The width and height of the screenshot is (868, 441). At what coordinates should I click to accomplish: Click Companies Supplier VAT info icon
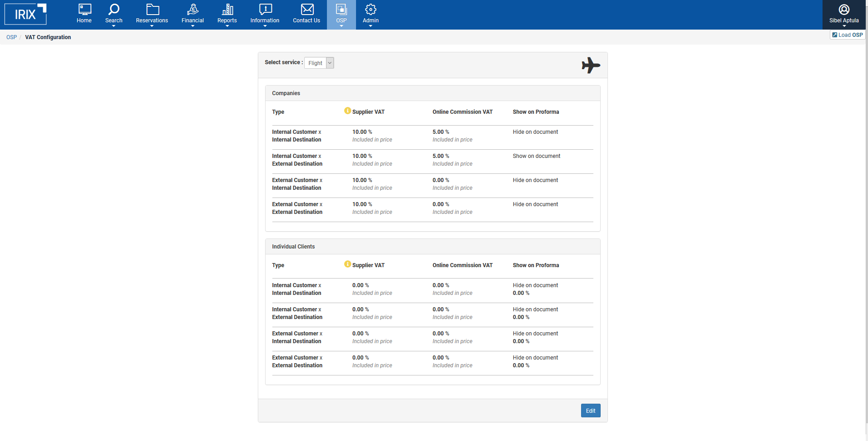347,111
